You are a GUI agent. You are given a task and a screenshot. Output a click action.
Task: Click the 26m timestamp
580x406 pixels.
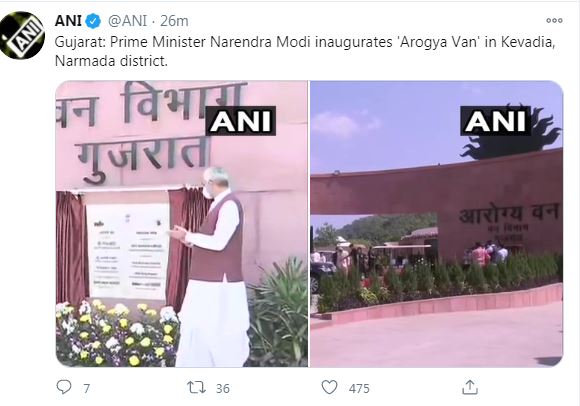(x=174, y=21)
